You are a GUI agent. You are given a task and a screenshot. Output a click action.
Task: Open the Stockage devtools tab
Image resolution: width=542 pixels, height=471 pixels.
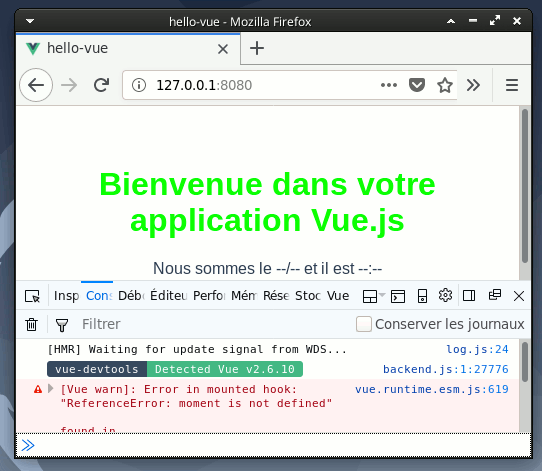(x=308, y=296)
